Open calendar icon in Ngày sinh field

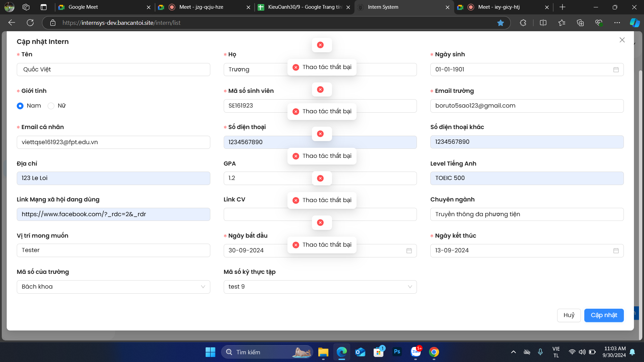616,69
